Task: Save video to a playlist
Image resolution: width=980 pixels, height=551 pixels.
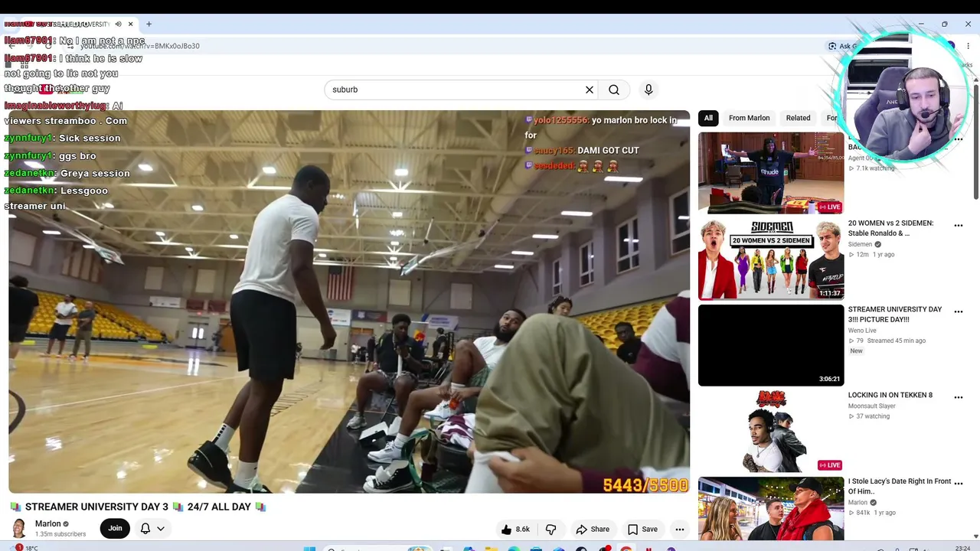Action: (642, 529)
